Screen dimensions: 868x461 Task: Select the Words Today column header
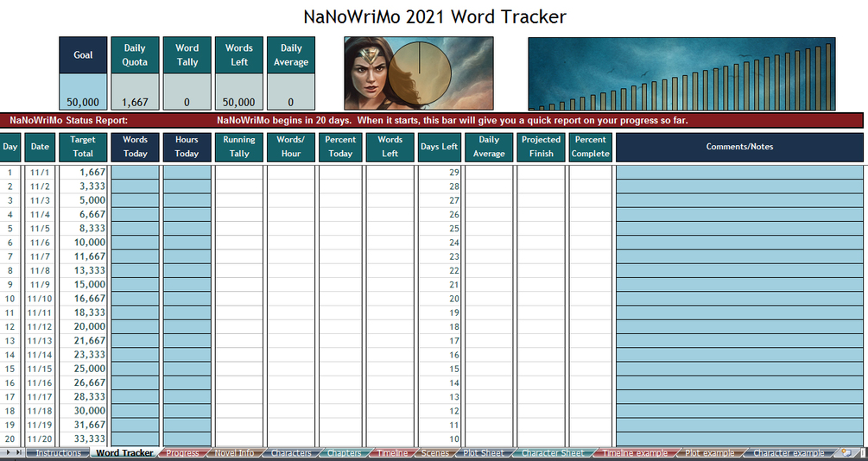coord(135,147)
